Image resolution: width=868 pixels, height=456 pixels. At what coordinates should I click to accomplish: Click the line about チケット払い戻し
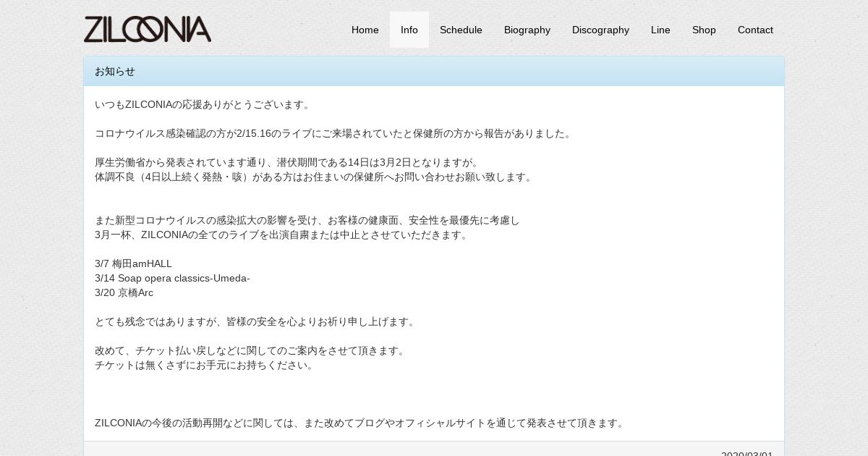(252, 350)
